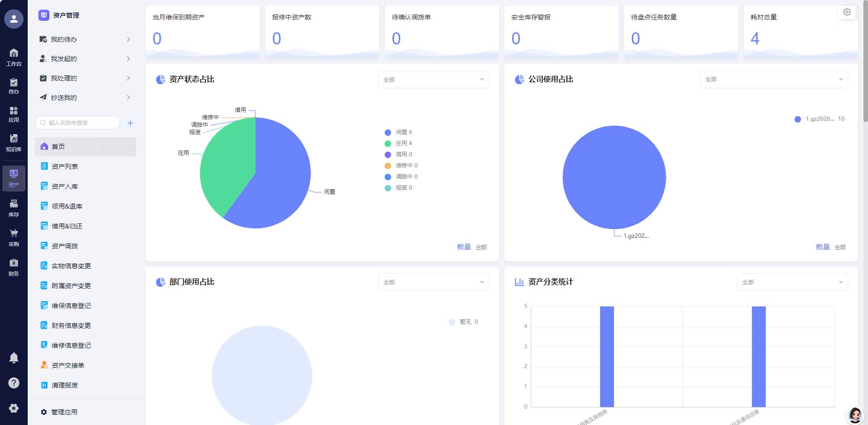Click the notification bell icon
868x425 pixels.
pos(14,357)
